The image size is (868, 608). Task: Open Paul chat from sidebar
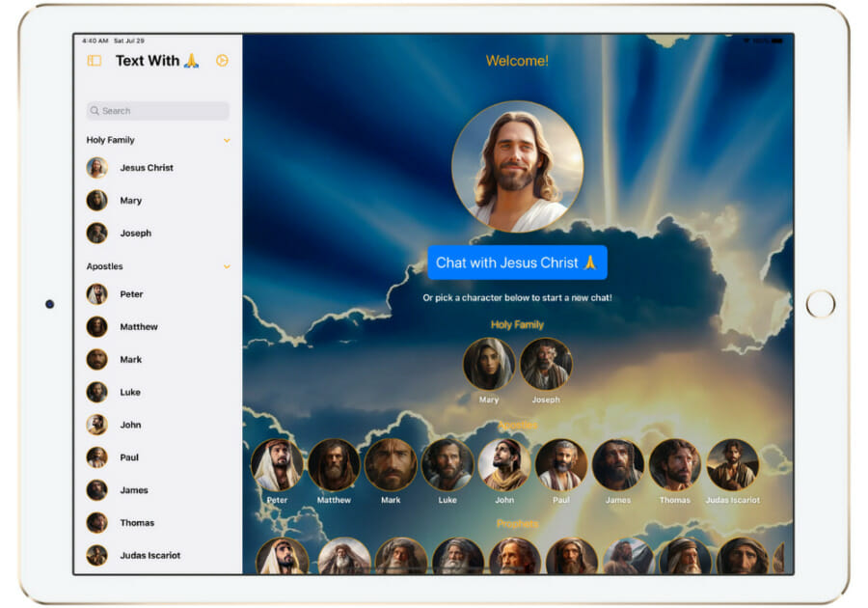(x=158, y=457)
